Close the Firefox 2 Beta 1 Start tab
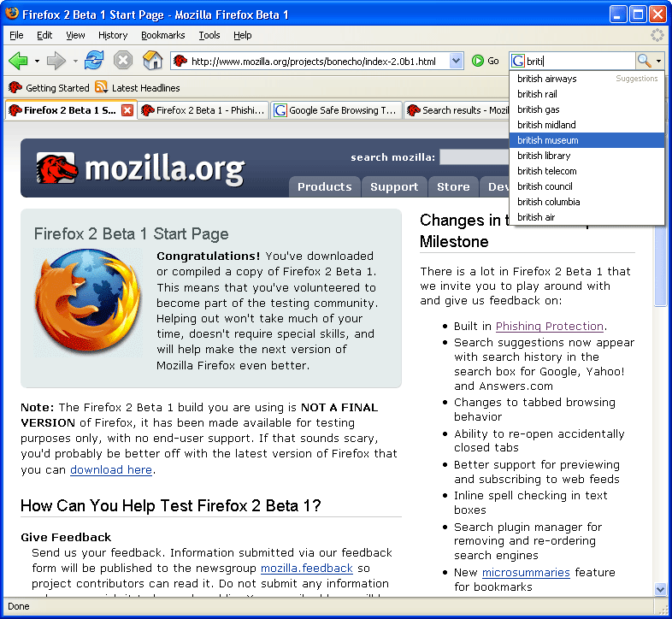This screenshot has width=672, height=619. pyautogui.click(x=127, y=110)
